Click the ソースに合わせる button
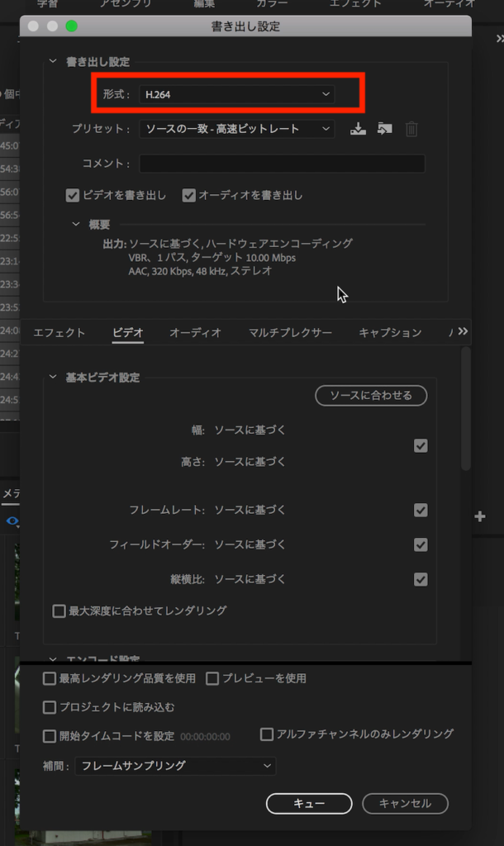 371,396
